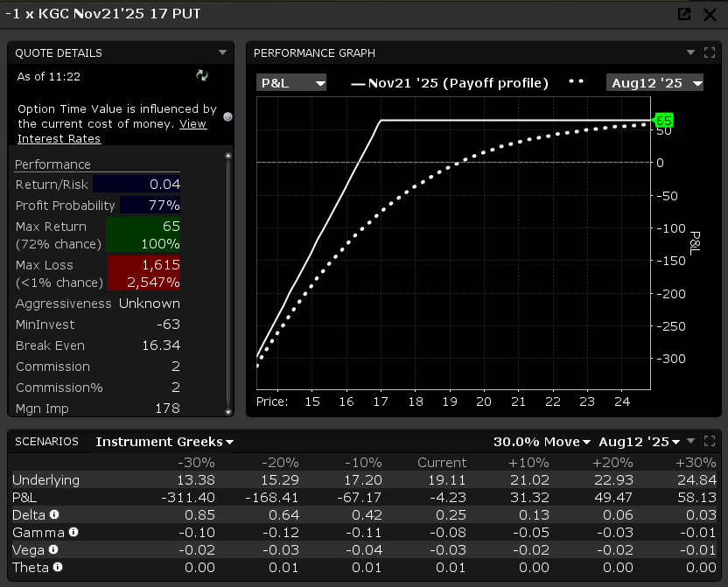Click the dotted line legend marker
728x587 pixels.
pyautogui.click(x=576, y=81)
